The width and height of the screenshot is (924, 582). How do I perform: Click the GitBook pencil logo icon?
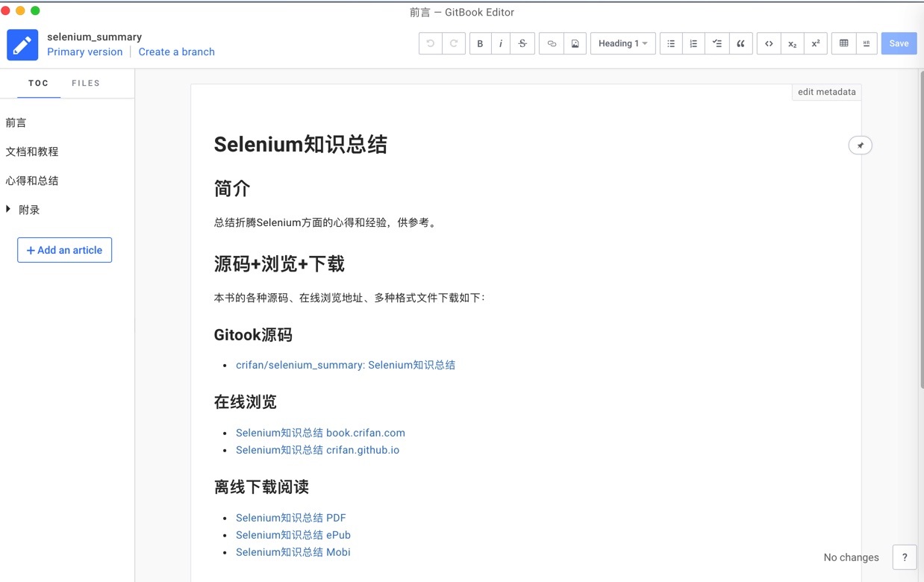(x=22, y=45)
